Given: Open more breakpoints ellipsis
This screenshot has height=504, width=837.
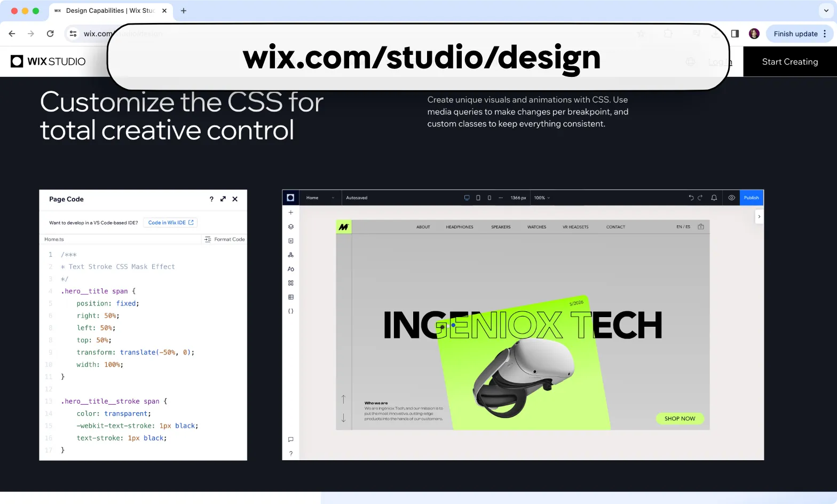Looking at the screenshot, I should pyautogui.click(x=501, y=198).
